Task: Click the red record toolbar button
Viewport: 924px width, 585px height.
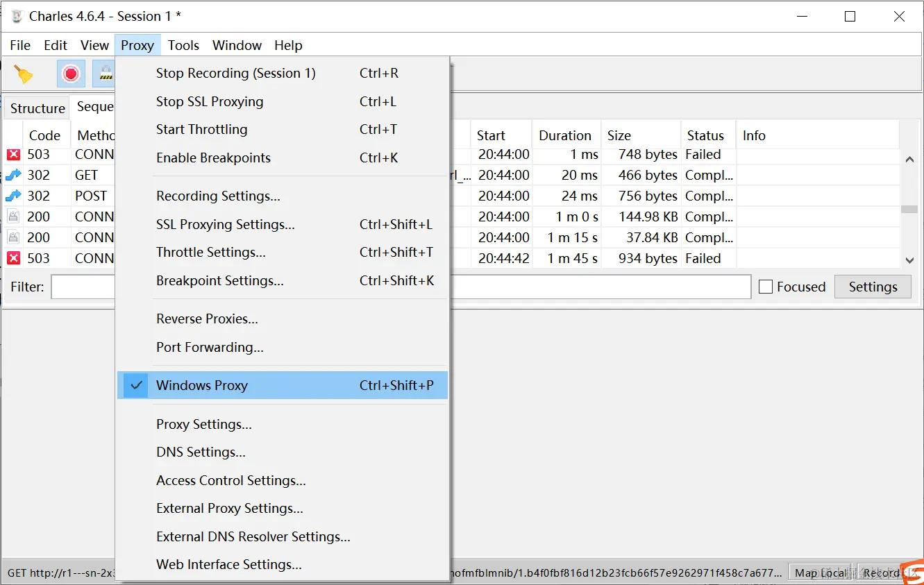Action: click(x=71, y=74)
